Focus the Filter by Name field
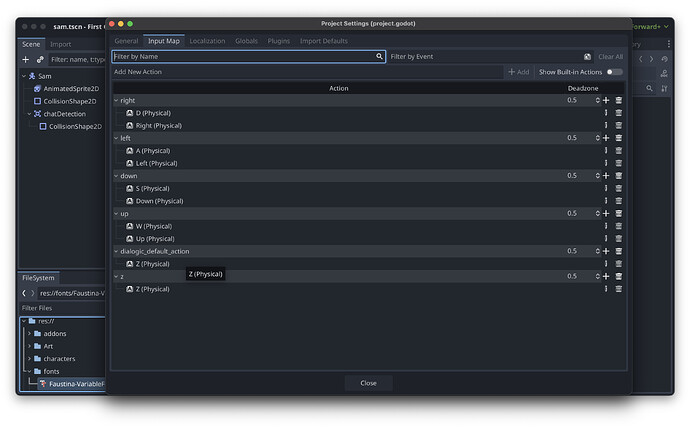The height and width of the screenshot is (429, 690). pos(249,56)
